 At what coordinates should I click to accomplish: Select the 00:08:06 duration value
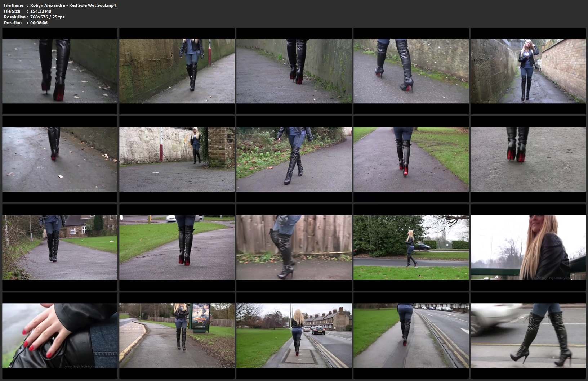click(39, 23)
